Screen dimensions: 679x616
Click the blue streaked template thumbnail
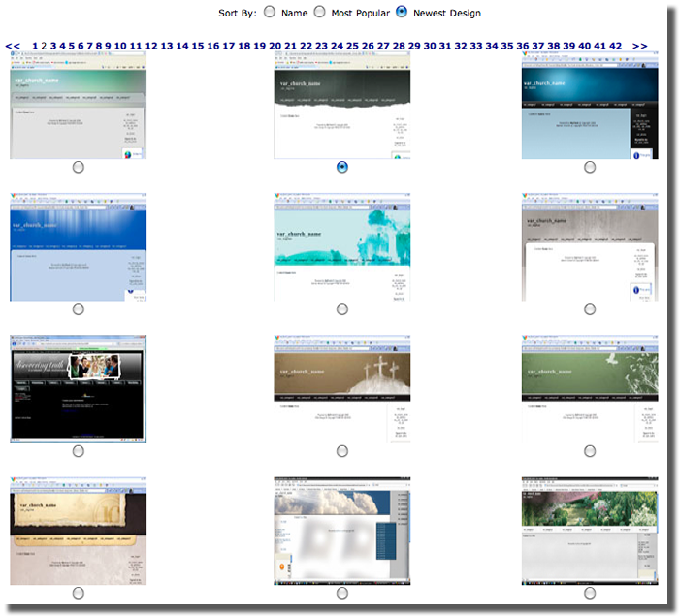pos(78,246)
